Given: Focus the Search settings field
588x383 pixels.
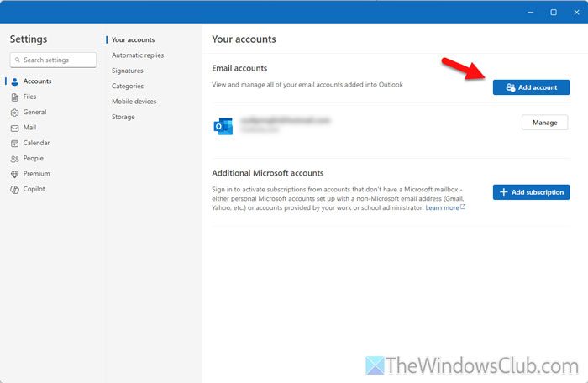Looking at the screenshot, I should point(53,60).
